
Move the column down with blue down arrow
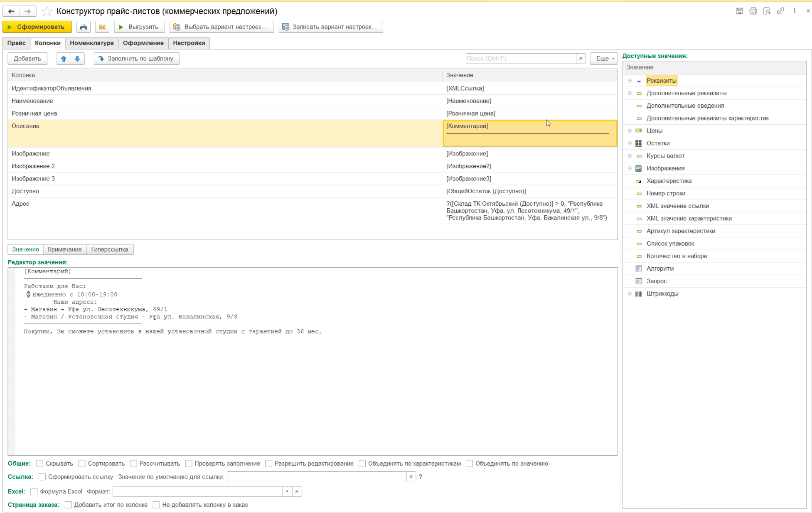point(77,59)
